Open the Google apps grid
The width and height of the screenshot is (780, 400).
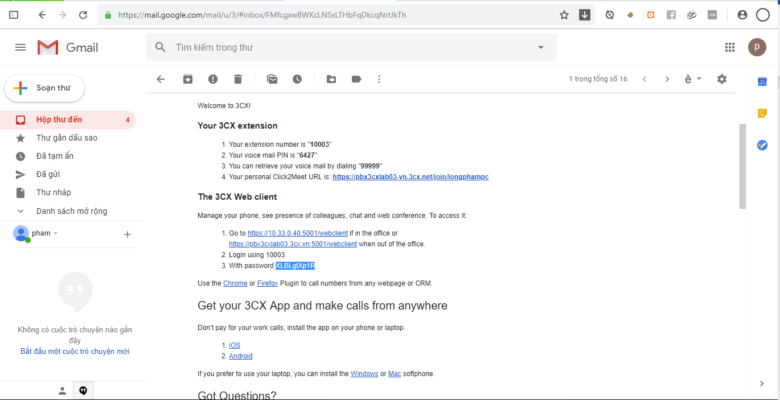[730, 47]
